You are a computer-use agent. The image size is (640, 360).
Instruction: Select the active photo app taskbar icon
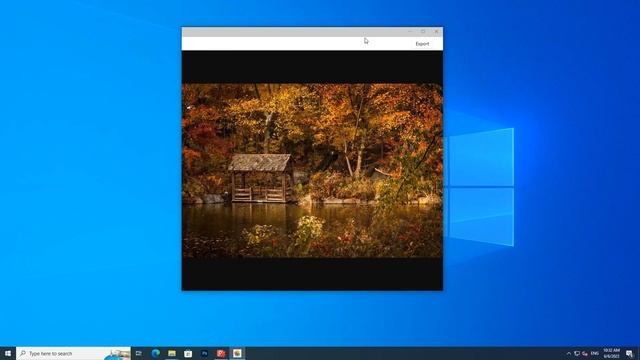click(237, 353)
